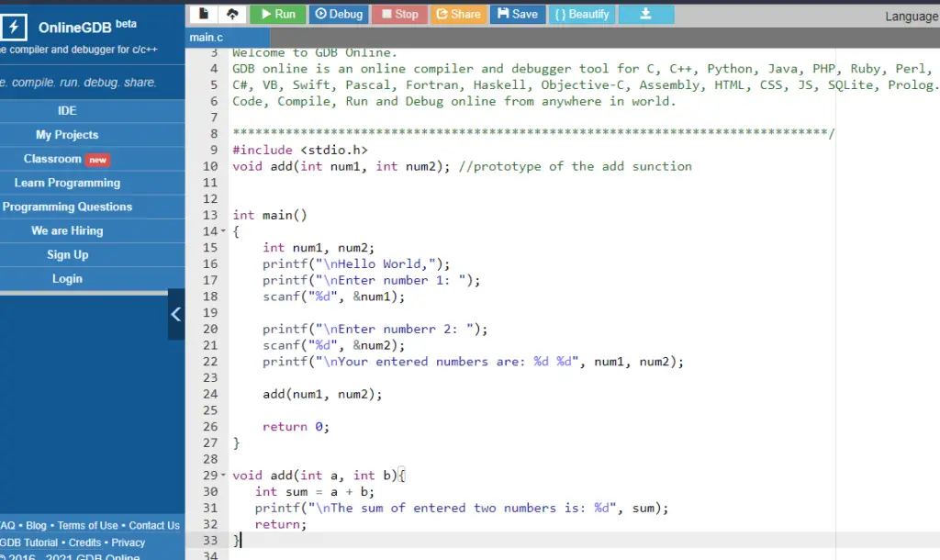Click the Stop button

(x=400, y=14)
